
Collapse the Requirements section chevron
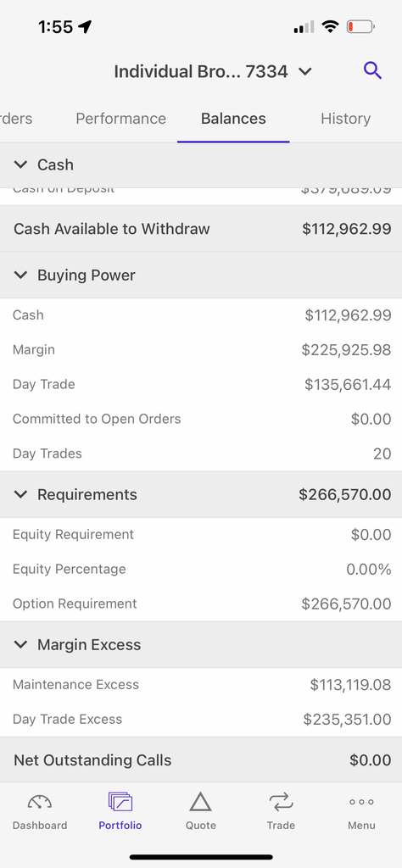[20, 494]
